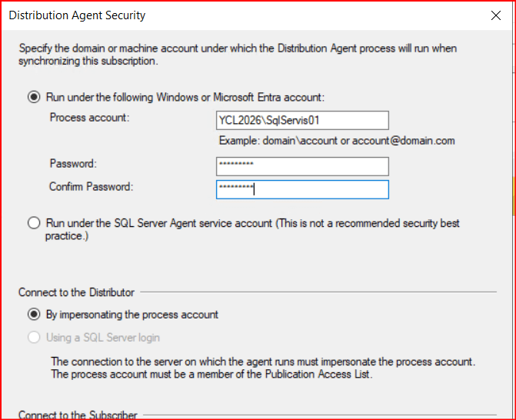The height and width of the screenshot is (420, 516).
Task: Focus the Process account text field
Action: [x=302, y=120]
